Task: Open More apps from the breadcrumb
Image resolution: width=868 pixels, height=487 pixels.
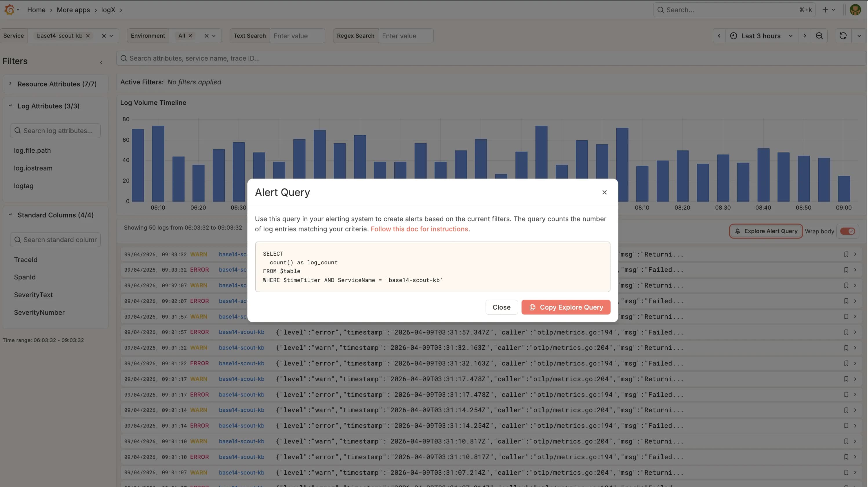Action: 73,10
